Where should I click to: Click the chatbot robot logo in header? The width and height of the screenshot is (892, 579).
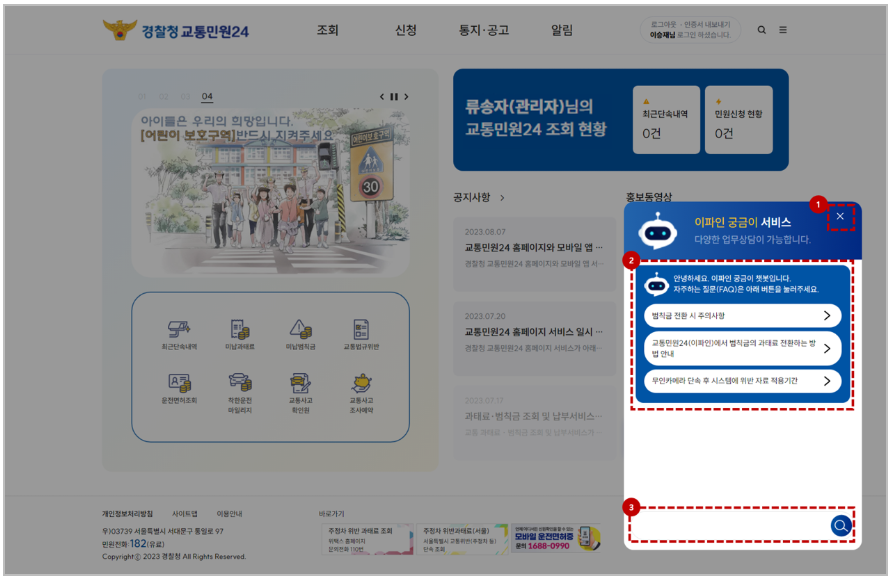[658, 231]
